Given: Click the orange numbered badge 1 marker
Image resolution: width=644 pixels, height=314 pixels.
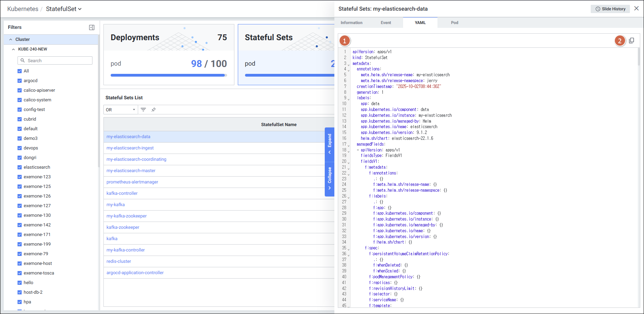Looking at the screenshot, I should pyautogui.click(x=344, y=41).
